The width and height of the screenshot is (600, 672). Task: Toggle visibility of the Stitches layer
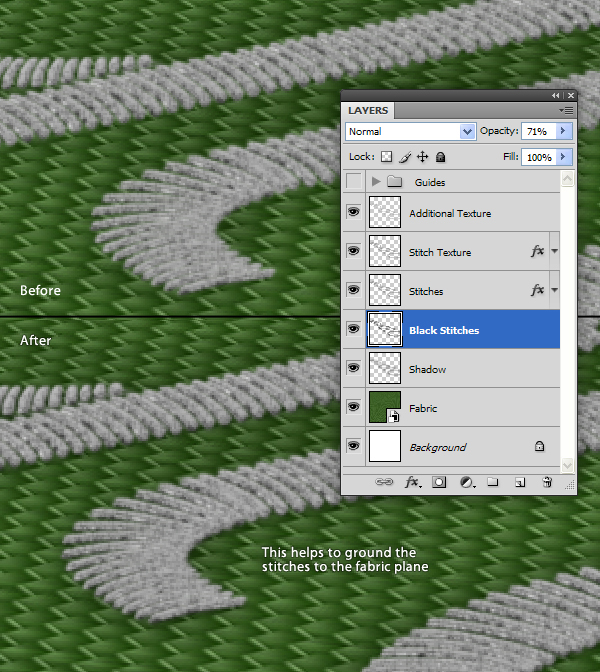point(354,290)
